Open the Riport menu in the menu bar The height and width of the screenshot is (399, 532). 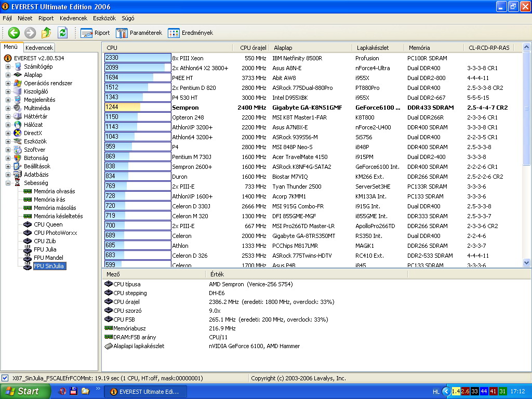[46, 18]
